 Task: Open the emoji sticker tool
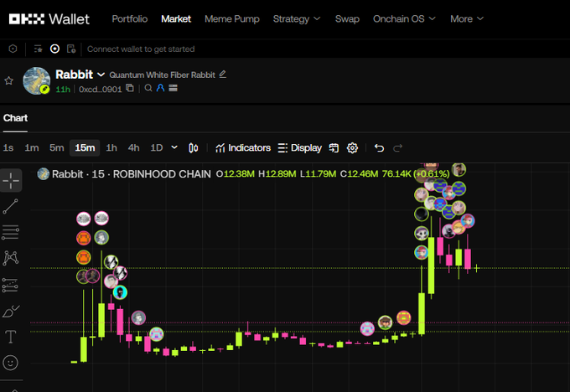point(10,363)
